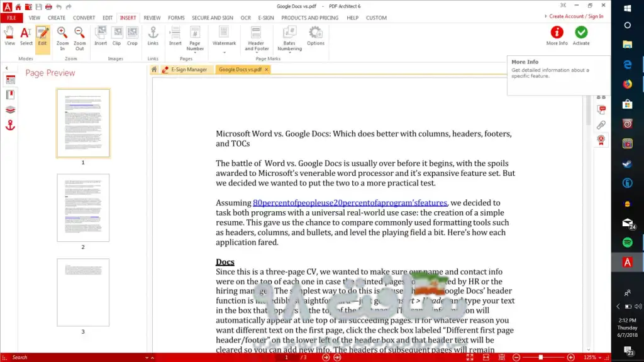The image size is (644, 362).
Task: Switch to the CONVERT ribbon tab
Action: 84,18
